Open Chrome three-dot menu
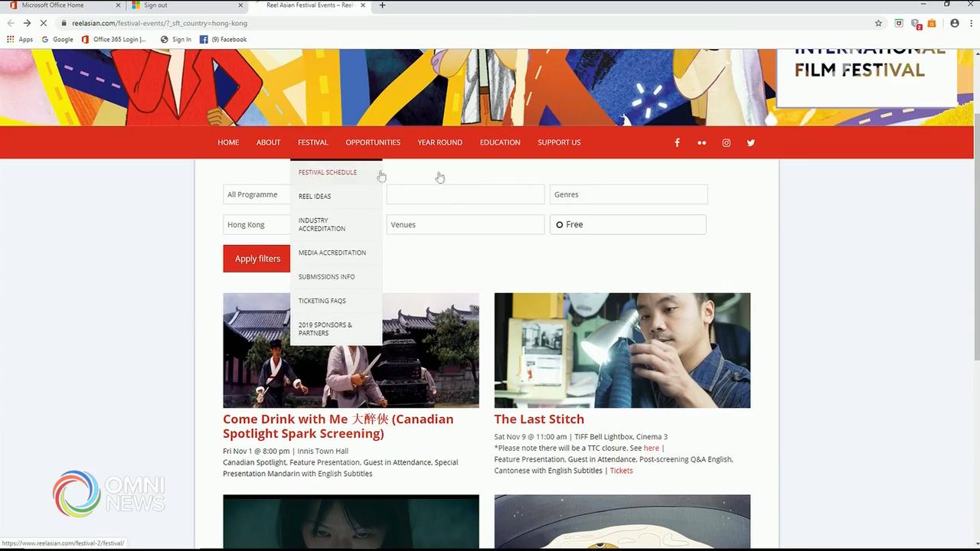The image size is (980, 551). [x=971, y=23]
